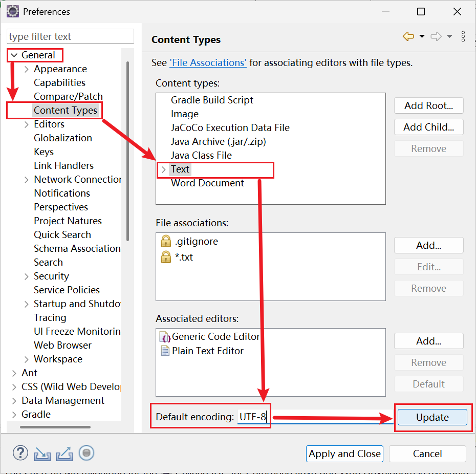Viewport: 476px width, 474px height.
Task: Select Gradle Build Script content type
Action: click(212, 100)
